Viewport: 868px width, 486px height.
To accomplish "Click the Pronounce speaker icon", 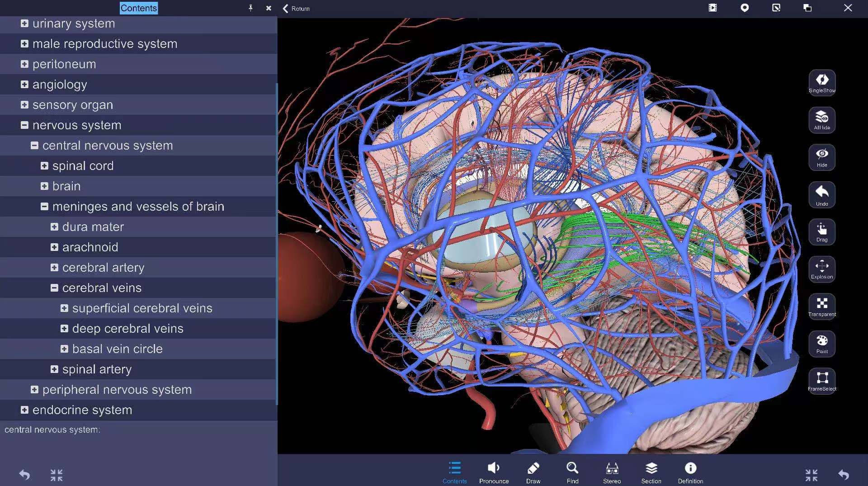I will pyautogui.click(x=494, y=472).
